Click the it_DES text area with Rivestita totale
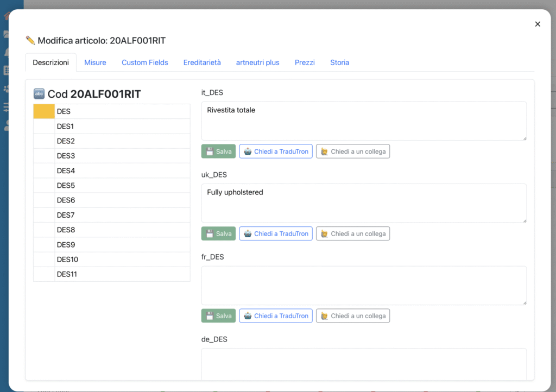Image resolution: width=556 pixels, height=392 pixels. 364,121
